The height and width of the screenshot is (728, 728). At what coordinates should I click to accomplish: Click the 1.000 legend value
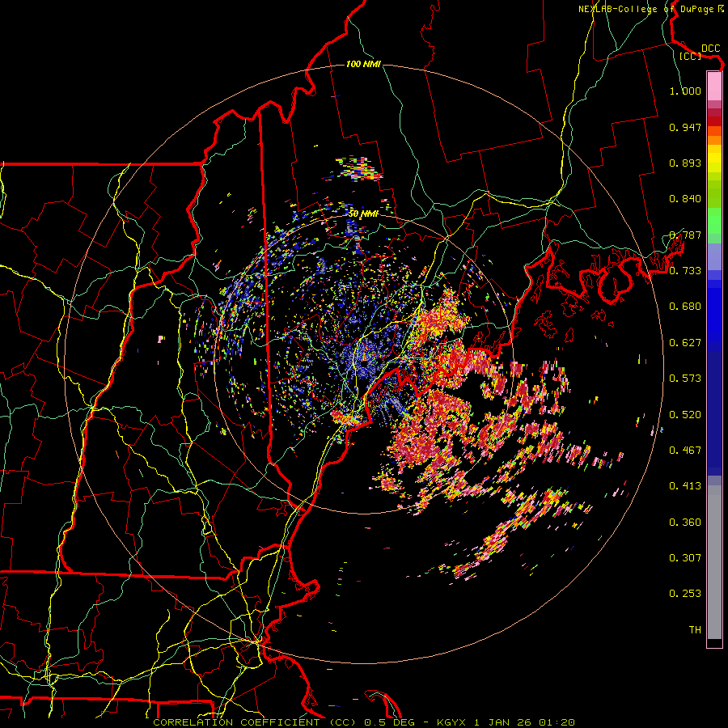[x=685, y=91]
